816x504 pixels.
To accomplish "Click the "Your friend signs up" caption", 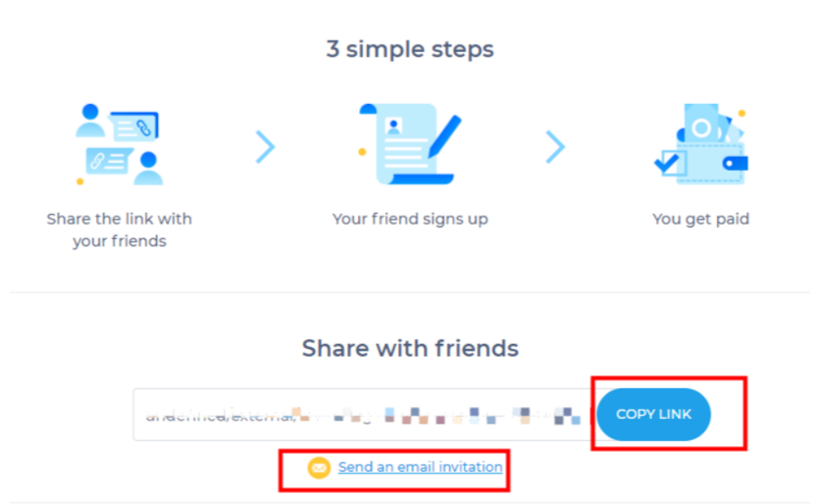I will coord(409,219).
